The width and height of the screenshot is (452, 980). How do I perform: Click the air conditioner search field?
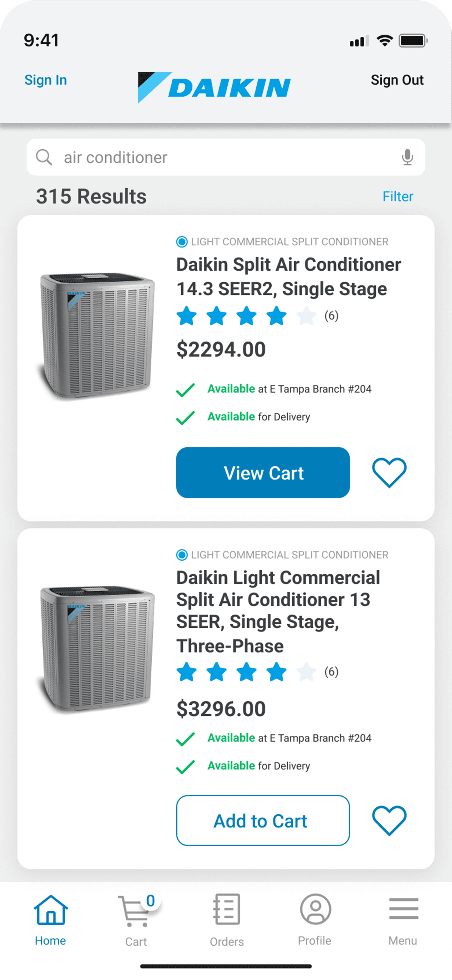coord(226,157)
